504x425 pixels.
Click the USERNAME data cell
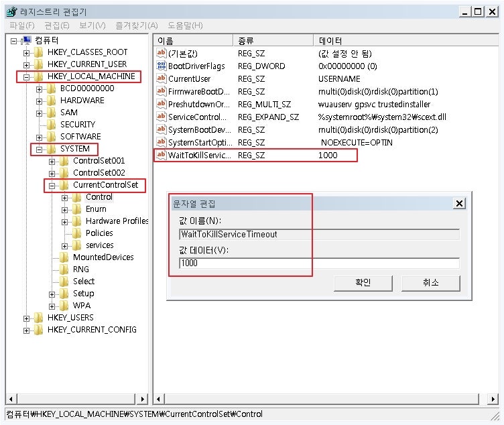click(x=339, y=78)
